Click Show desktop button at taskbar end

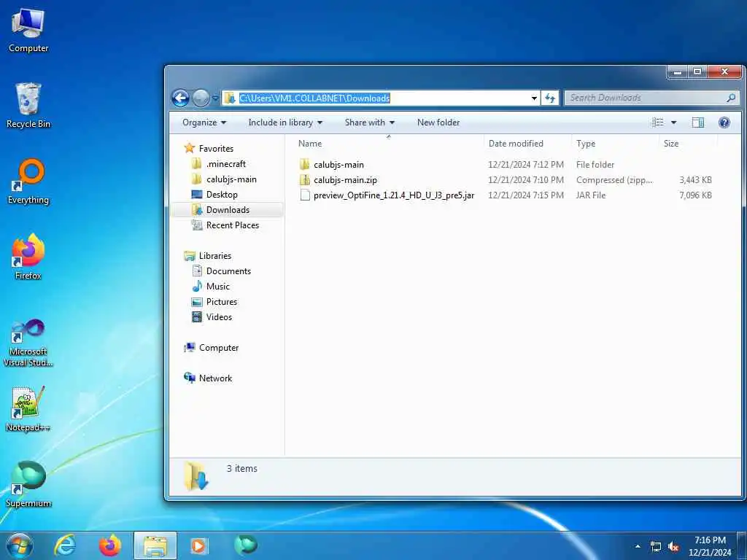[742, 545]
